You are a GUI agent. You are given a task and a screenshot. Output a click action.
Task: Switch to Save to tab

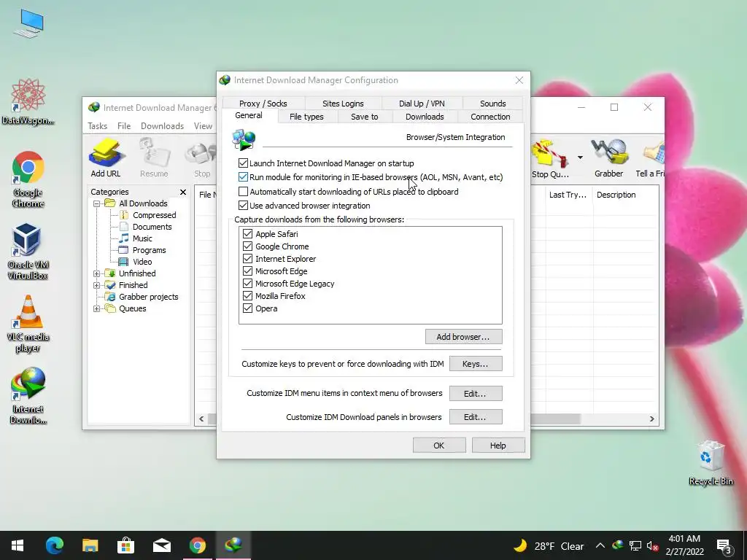(x=365, y=117)
